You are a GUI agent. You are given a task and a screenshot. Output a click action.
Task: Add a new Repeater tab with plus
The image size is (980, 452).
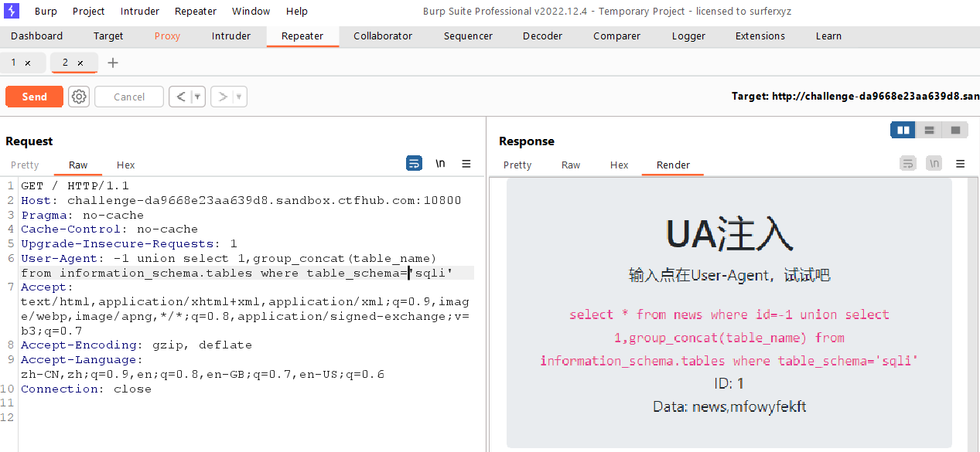pyautogui.click(x=113, y=63)
